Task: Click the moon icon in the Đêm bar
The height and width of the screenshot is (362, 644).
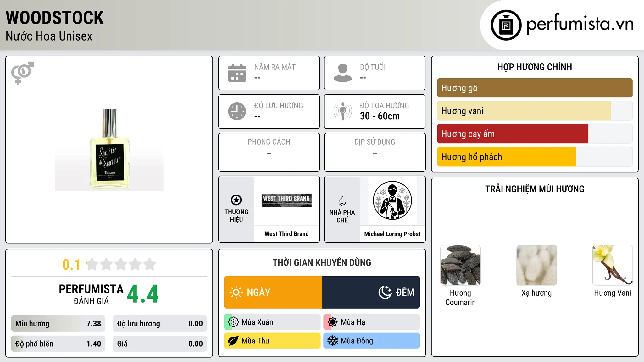Action: (x=385, y=292)
